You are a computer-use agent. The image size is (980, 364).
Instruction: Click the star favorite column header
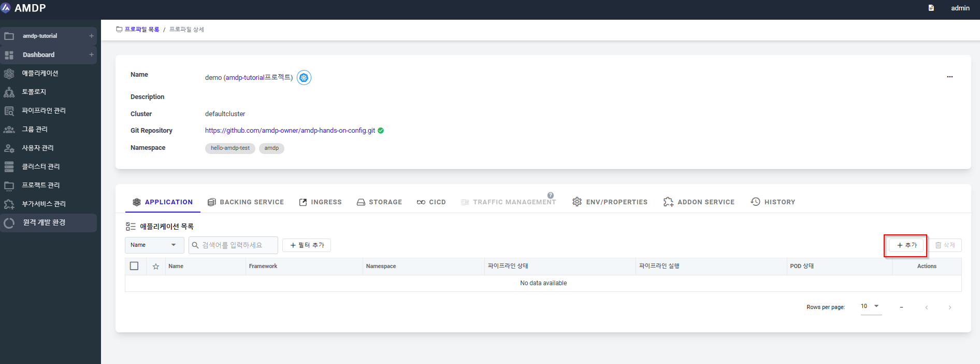156,267
